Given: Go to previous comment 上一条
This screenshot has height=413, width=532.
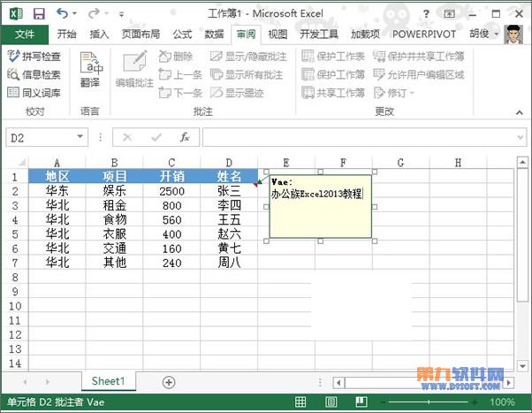Looking at the screenshot, I should (x=180, y=74).
